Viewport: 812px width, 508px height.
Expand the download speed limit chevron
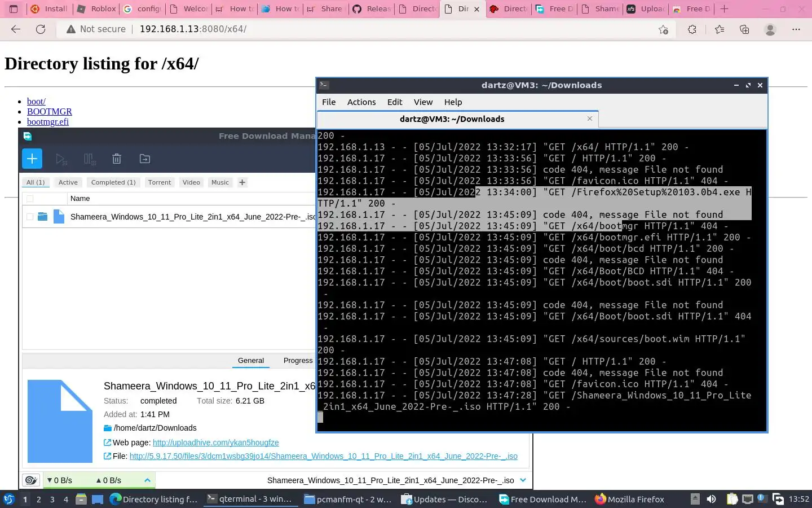[x=147, y=480]
